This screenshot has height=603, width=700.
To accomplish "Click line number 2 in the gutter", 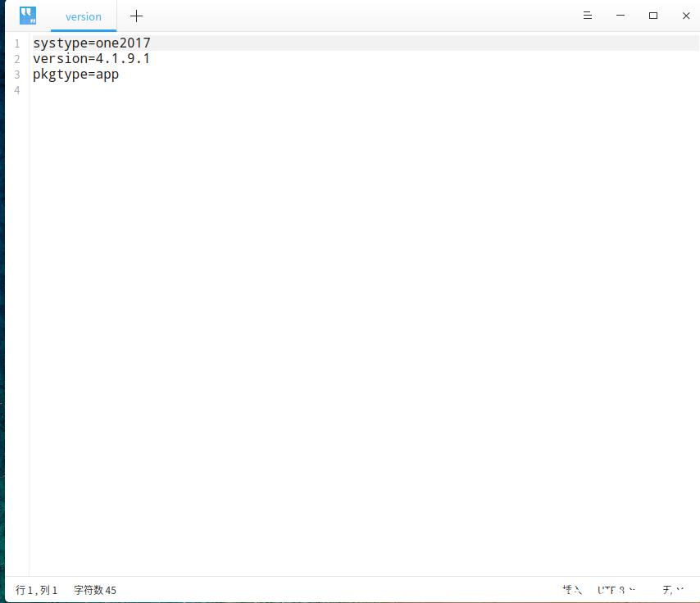I will (17, 59).
